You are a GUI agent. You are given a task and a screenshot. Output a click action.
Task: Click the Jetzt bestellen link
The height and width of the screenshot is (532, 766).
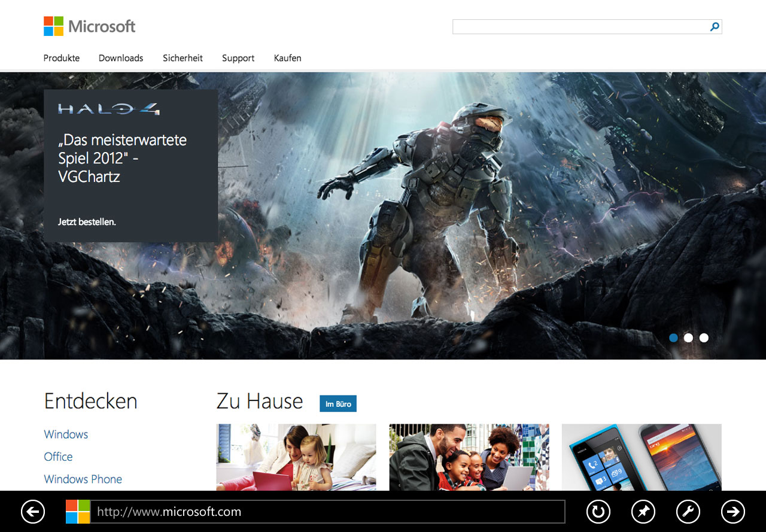click(x=87, y=222)
